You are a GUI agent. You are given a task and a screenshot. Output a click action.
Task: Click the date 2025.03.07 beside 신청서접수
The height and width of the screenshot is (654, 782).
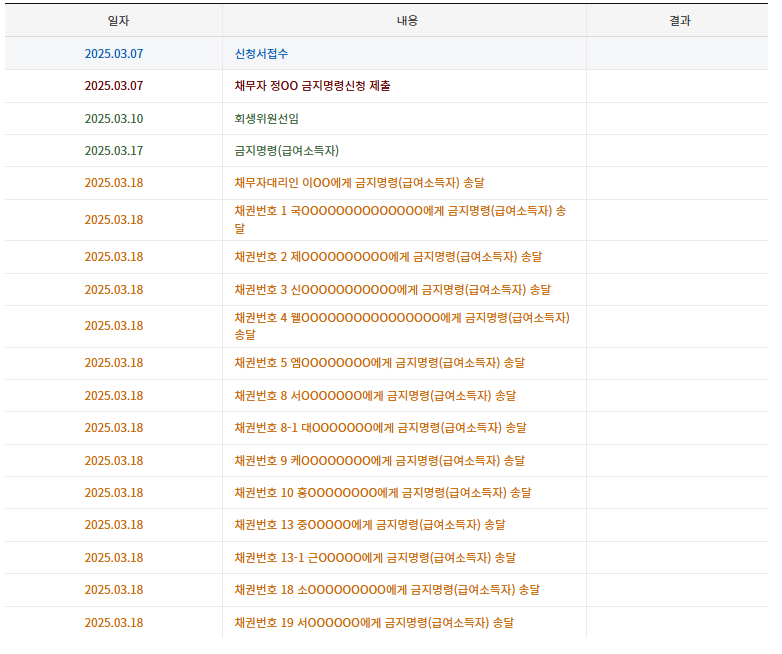pos(114,54)
